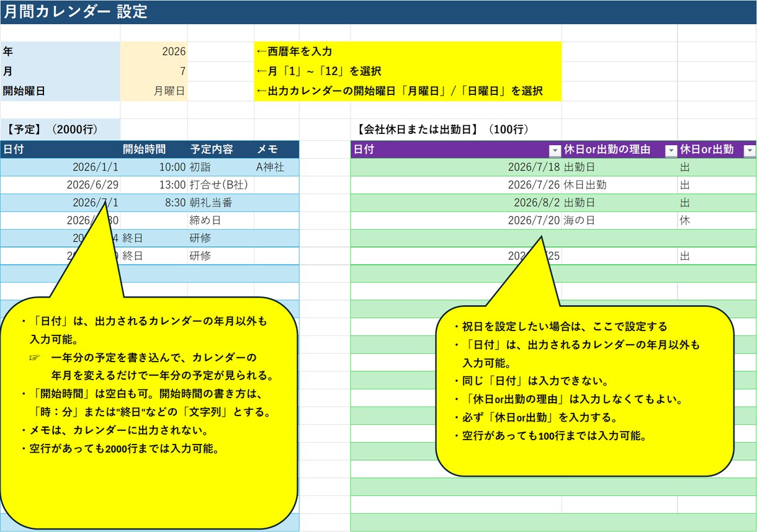Screen dimensions: 757x532
Task: Select the start time cell 8:30
Action: 154,203
